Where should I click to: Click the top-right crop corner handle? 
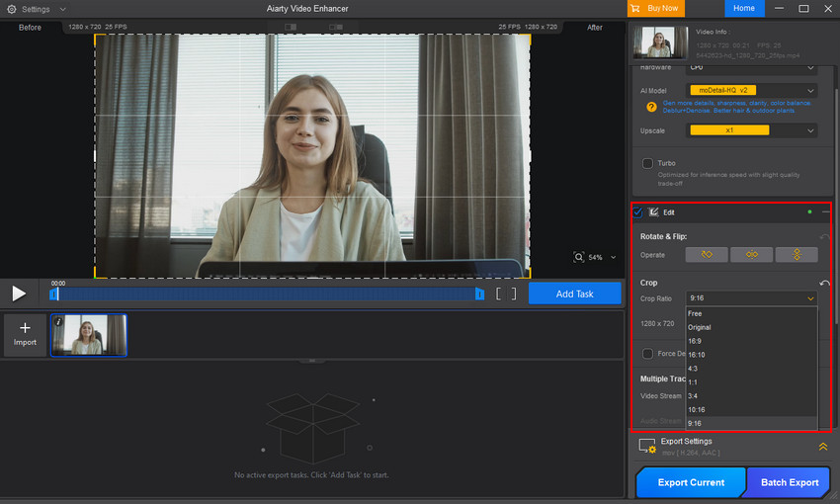[529, 37]
